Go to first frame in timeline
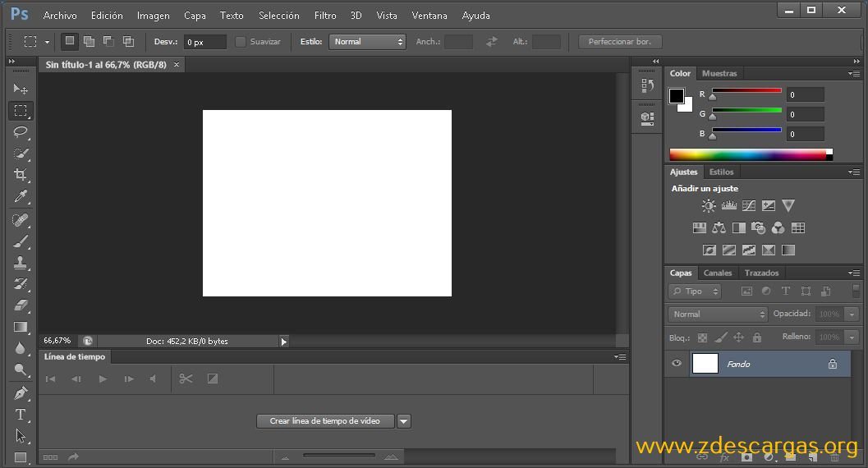The width and height of the screenshot is (868, 468). pos(50,379)
